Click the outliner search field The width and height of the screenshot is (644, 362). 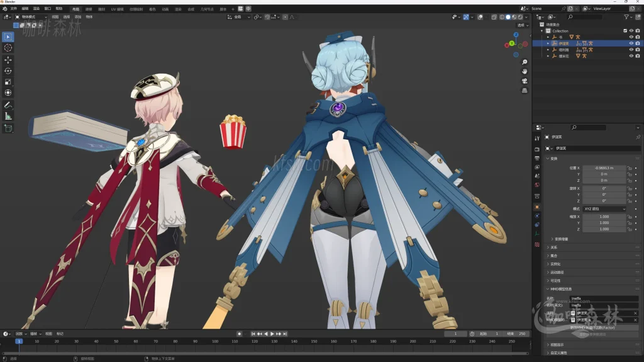pos(586,17)
